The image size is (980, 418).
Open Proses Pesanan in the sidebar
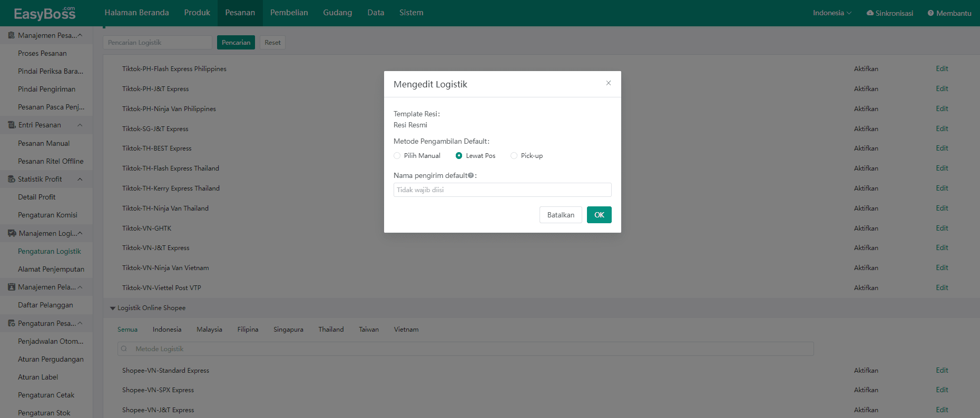(x=42, y=53)
